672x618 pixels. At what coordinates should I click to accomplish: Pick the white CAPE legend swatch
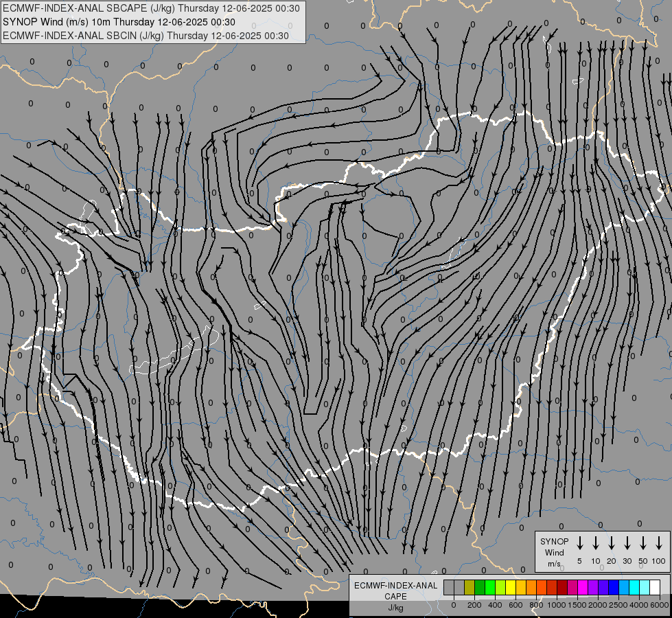pos(654,587)
